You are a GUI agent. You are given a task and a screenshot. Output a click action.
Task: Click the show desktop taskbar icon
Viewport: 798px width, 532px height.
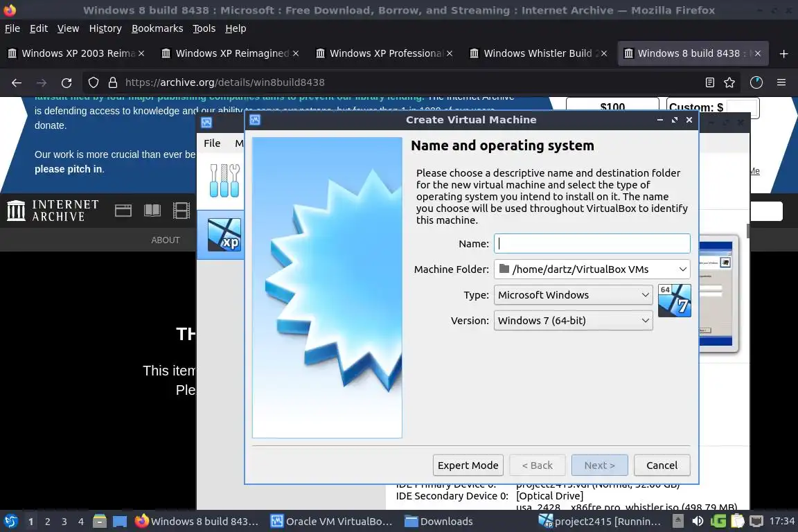click(120, 522)
